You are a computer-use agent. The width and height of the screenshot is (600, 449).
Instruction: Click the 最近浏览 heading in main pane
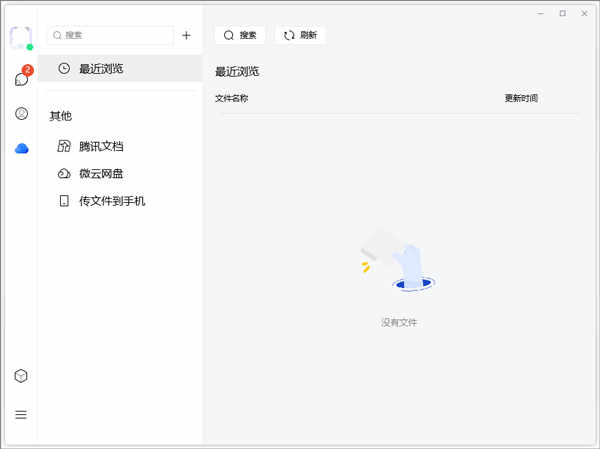coord(237,72)
